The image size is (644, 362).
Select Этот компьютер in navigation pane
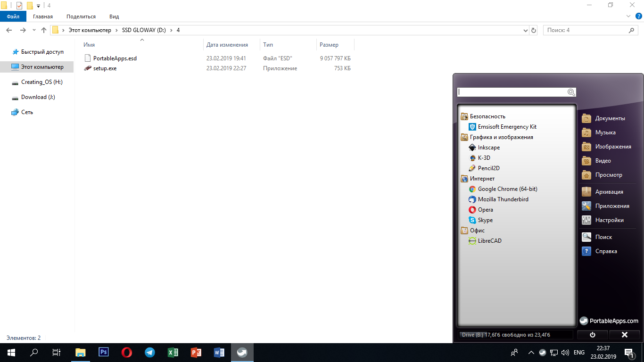pos(37,67)
